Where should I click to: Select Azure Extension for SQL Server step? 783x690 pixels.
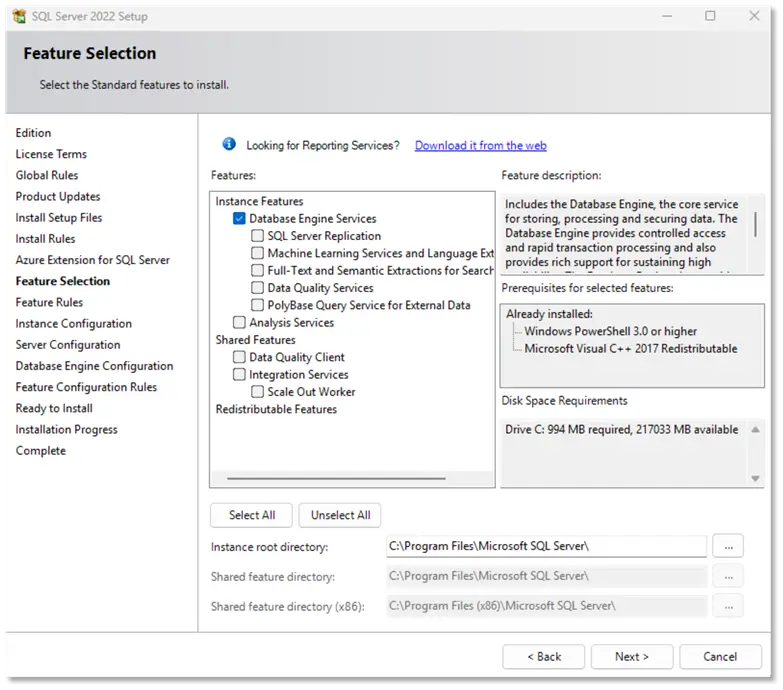click(x=93, y=260)
